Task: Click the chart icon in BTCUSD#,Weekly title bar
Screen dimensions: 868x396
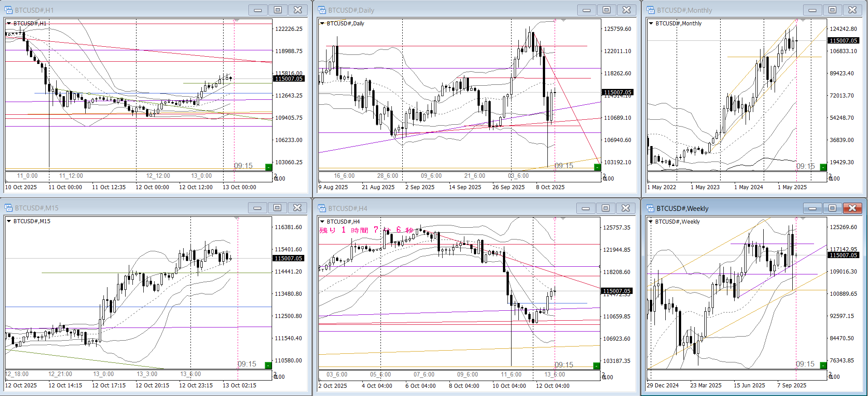Action: tap(651, 208)
